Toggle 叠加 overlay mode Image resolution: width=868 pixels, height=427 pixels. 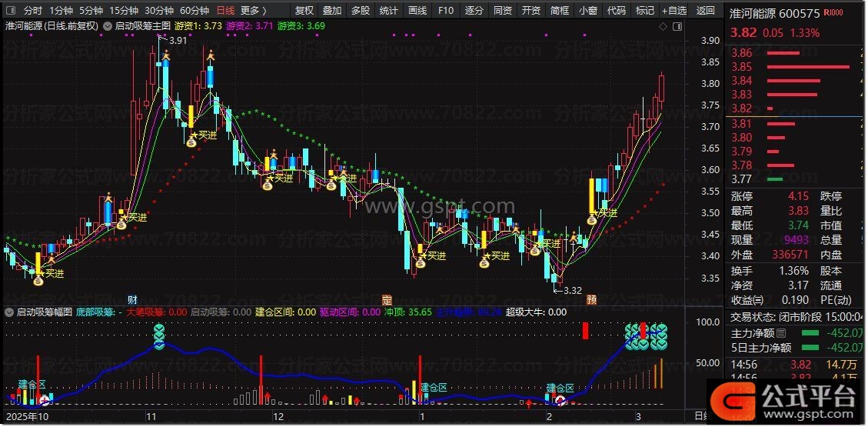(x=332, y=11)
